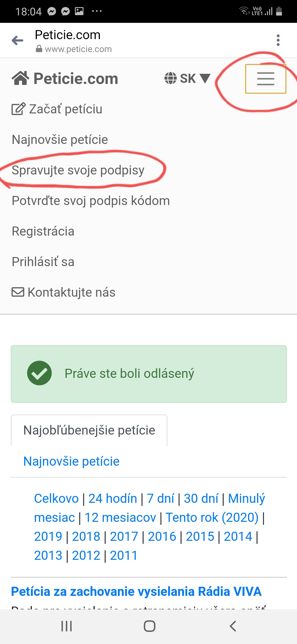
Task: Tap the Android recent apps button
Action: pyautogui.click(x=67, y=626)
